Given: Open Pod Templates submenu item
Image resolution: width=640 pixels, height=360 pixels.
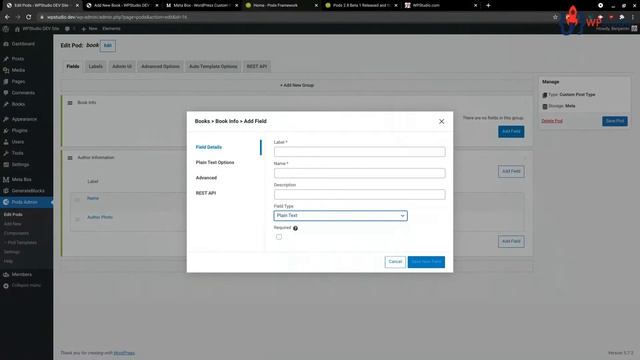Looking at the screenshot, I should 21,242.
